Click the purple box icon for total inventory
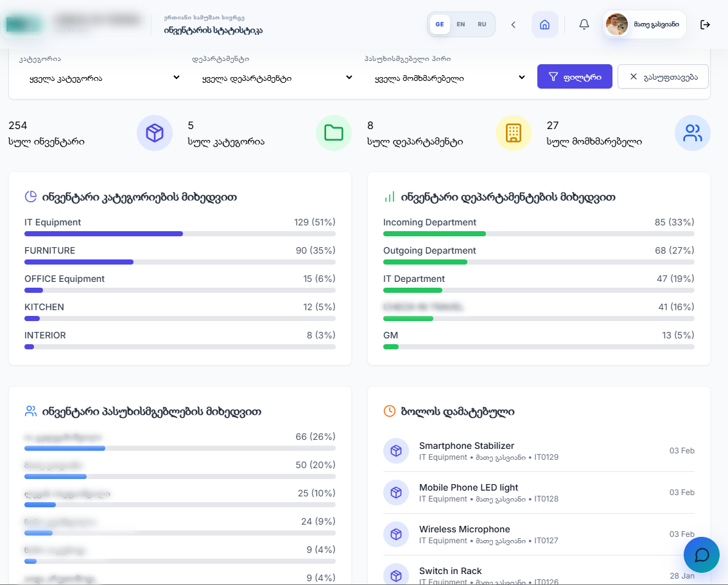728x585 pixels. click(x=155, y=133)
